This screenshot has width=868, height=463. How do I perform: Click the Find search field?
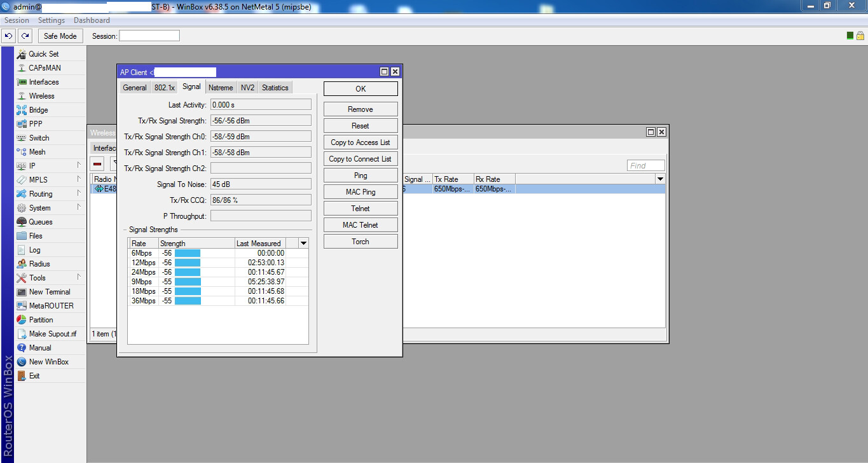pyautogui.click(x=646, y=165)
